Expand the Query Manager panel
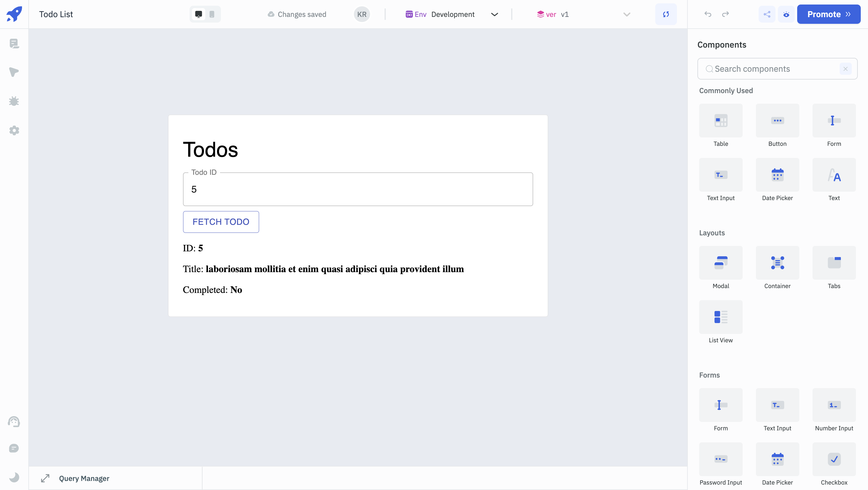 pyautogui.click(x=45, y=478)
